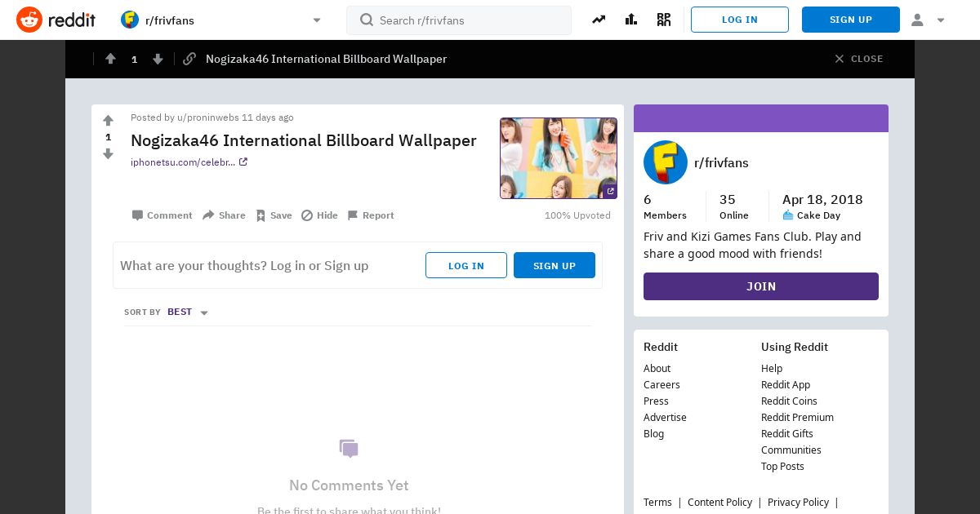
Task: Click the link chain icon beside title
Action: point(189,59)
